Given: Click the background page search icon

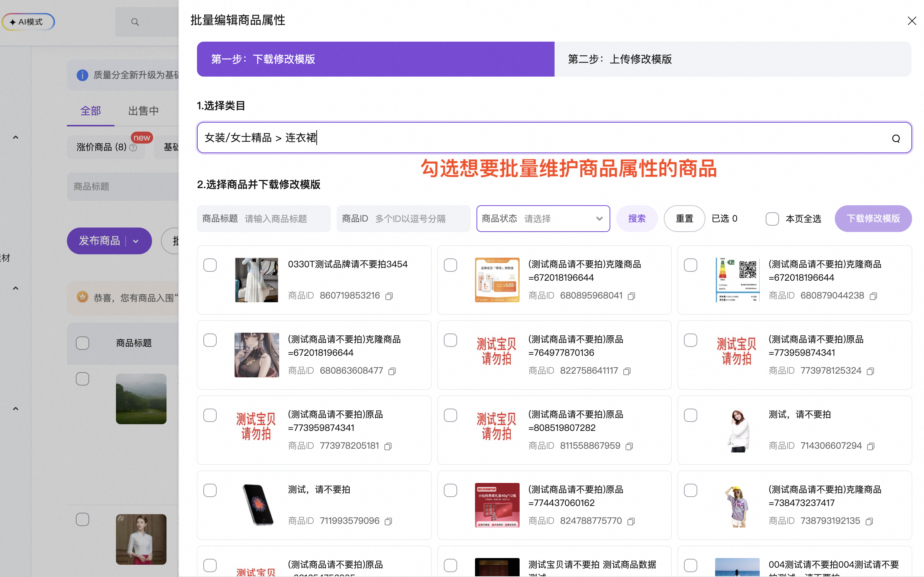Looking at the screenshot, I should point(135,22).
